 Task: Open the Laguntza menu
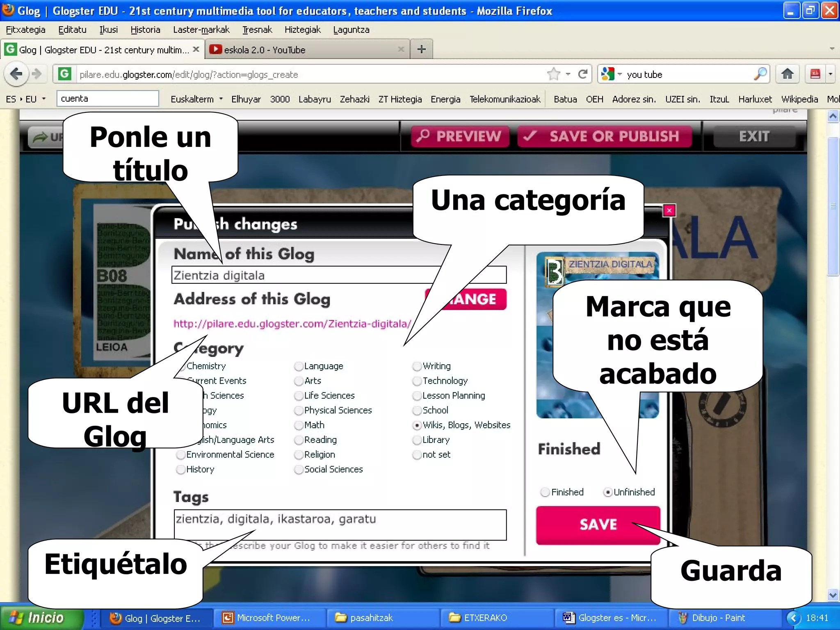[351, 30]
